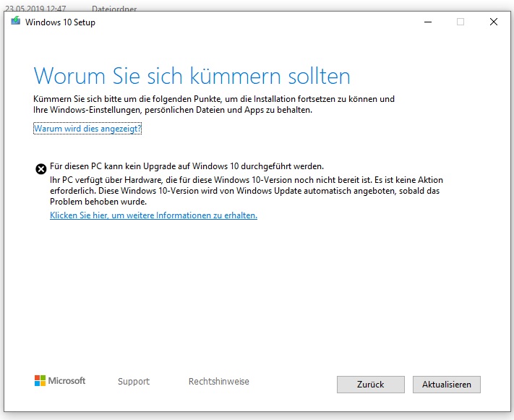Open the Support link
The width and height of the screenshot is (514, 420).
(x=134, y=381)
